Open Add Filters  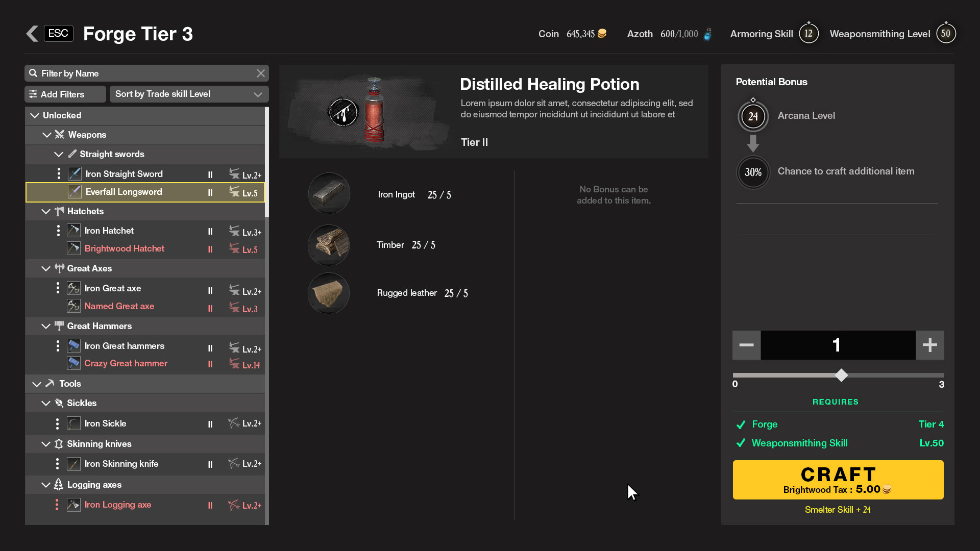(65, 94)
